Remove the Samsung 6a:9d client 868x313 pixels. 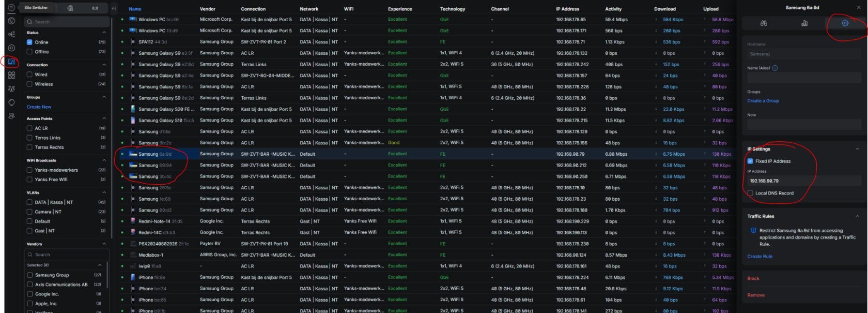pos(756,295)
